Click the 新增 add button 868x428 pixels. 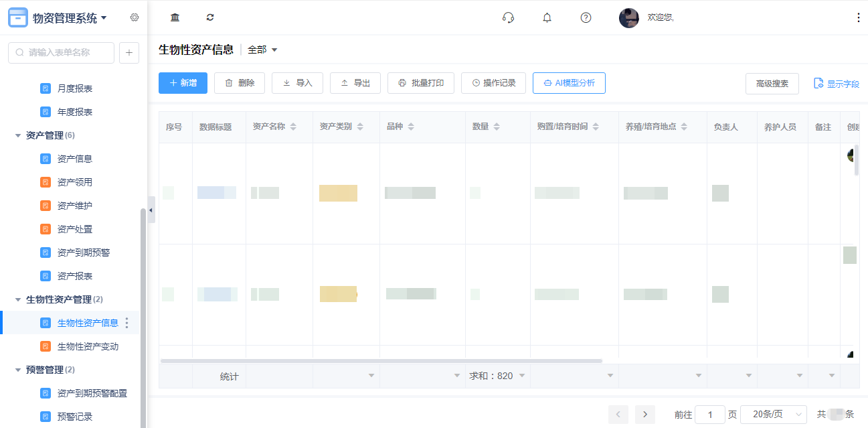(183, 83)
